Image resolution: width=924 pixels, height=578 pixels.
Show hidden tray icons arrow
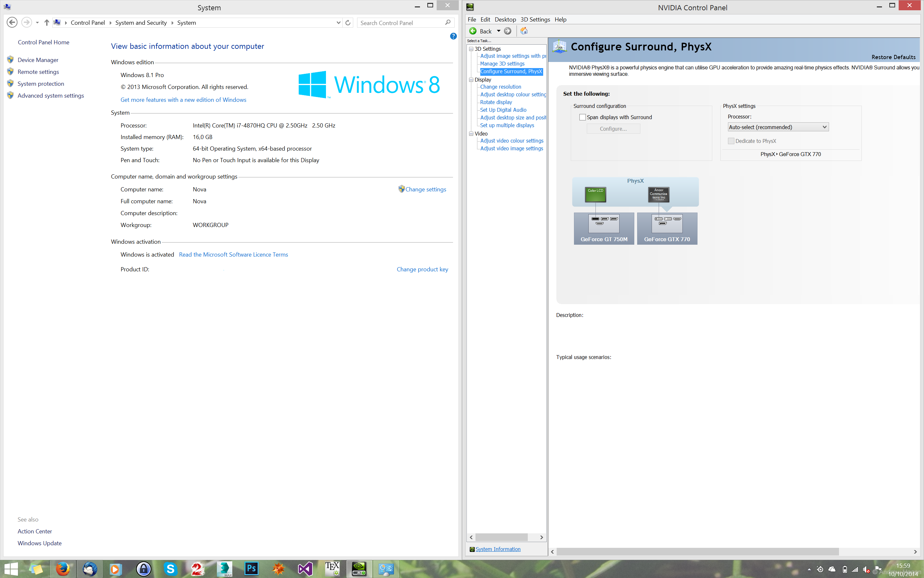[809, 570]
